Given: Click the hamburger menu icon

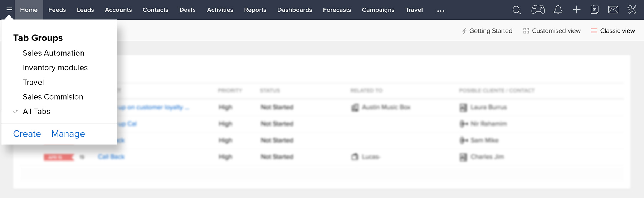Looking at the screenshot, I should pyautogui.click(x=9, y=10).
